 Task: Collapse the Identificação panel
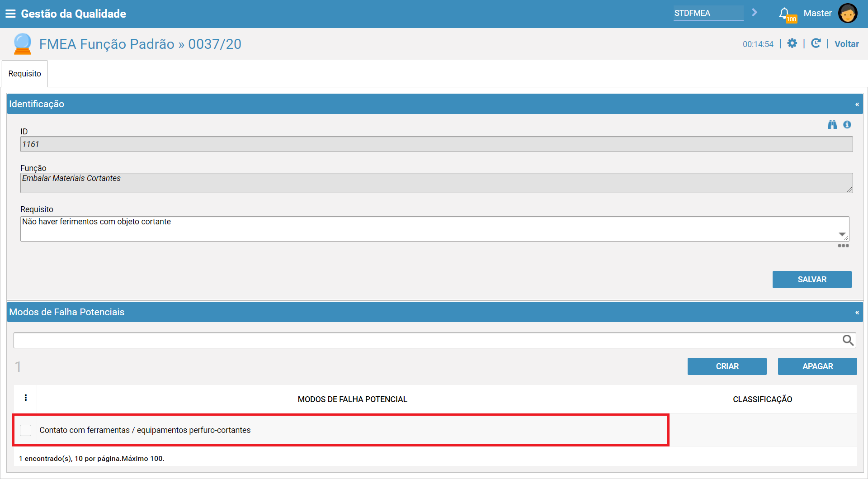(857, 104)
